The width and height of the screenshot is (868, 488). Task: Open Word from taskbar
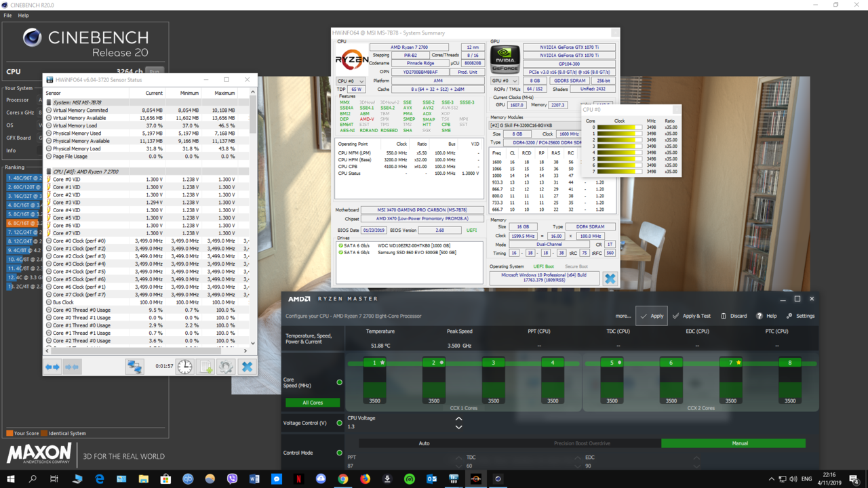(254, 479)
